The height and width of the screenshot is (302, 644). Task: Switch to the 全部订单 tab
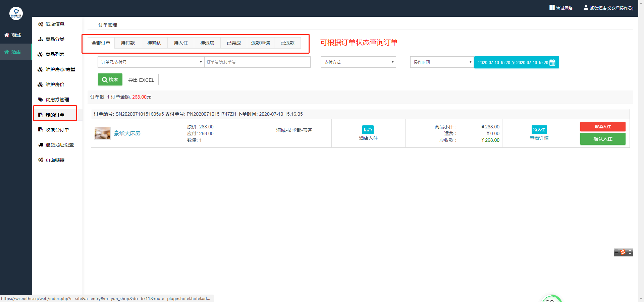coord(101,43)
